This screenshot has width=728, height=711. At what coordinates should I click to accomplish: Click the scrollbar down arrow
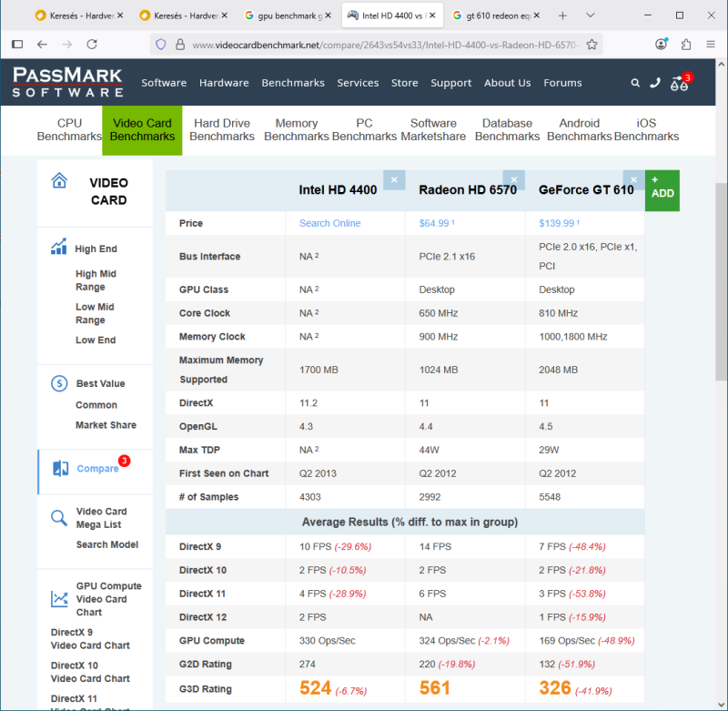[721, 705]
